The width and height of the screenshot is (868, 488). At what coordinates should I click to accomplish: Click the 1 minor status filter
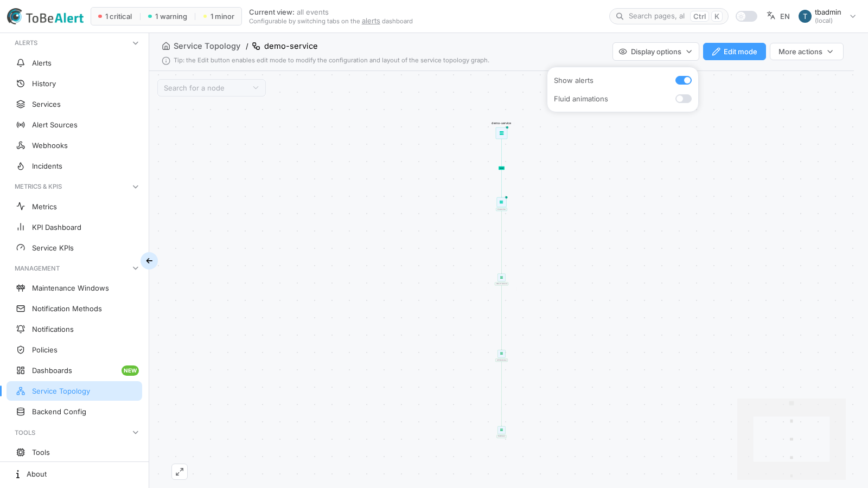click(219, 16)
